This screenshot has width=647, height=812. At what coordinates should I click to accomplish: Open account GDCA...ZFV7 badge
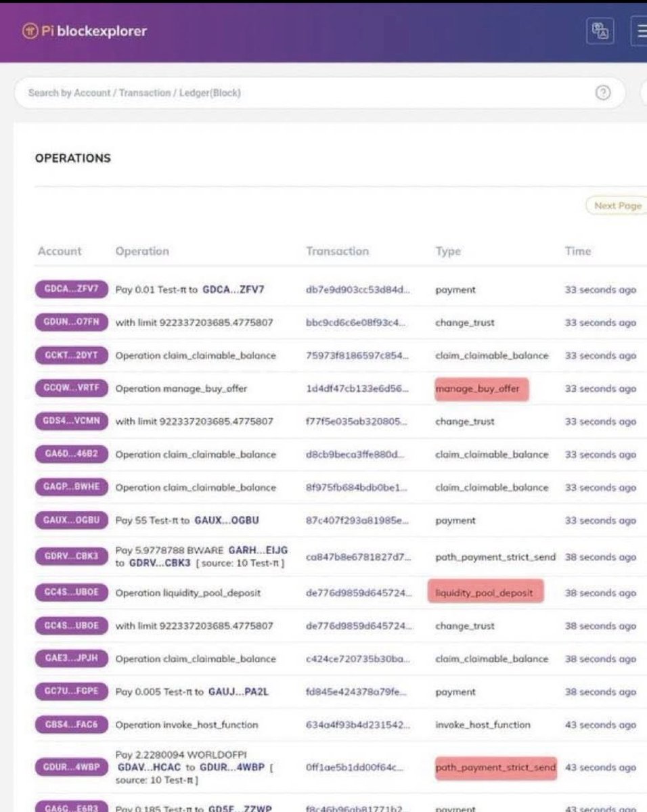(71, 289)
